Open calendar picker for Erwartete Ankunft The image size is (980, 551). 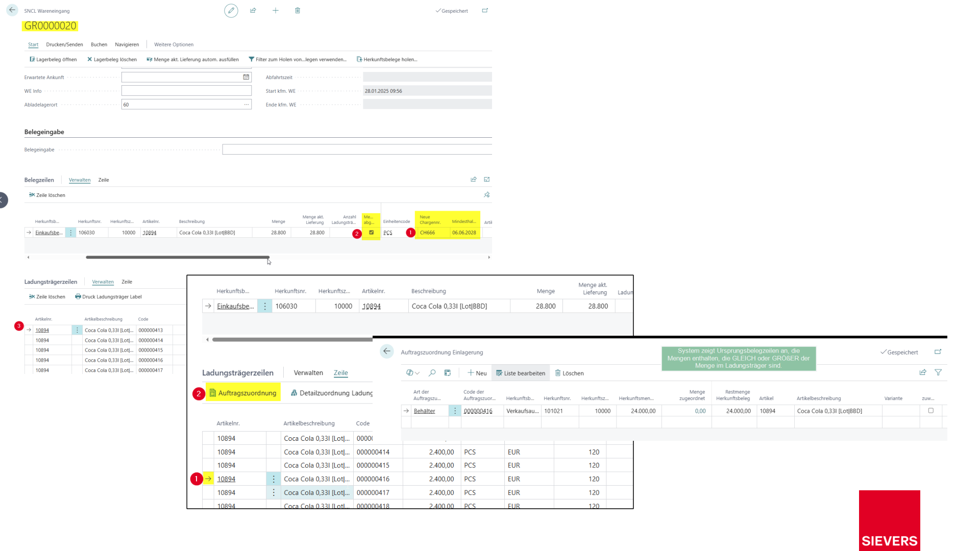[x=246, y=77]
